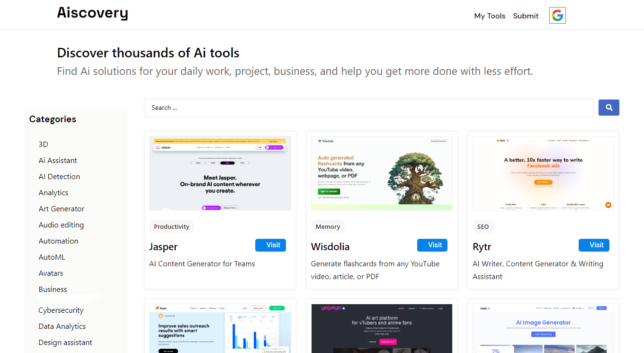Click the blue search magnifier button
The height and width of the screenshot is (353, 644).
pos(609,108)
